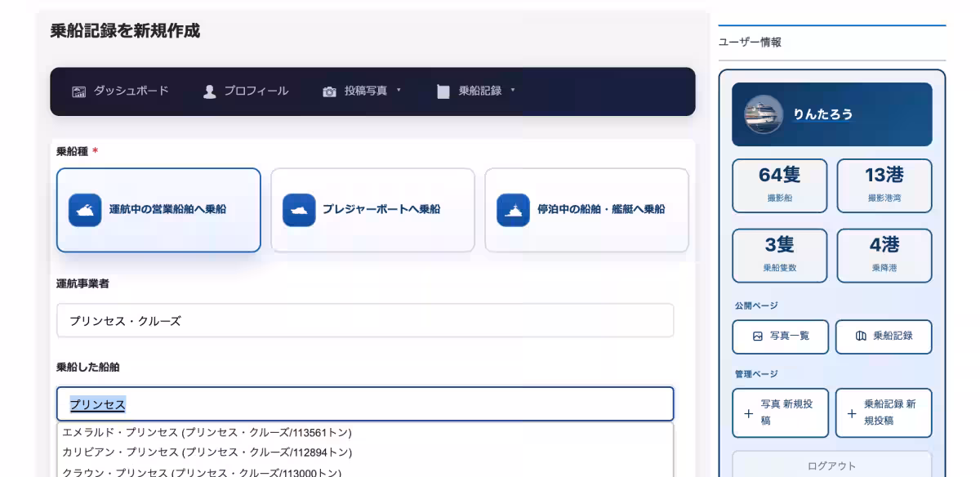Click the 公開ページ section label
Image resolution: width=980 pixels, height=477 pixels.
coord(756,305)
